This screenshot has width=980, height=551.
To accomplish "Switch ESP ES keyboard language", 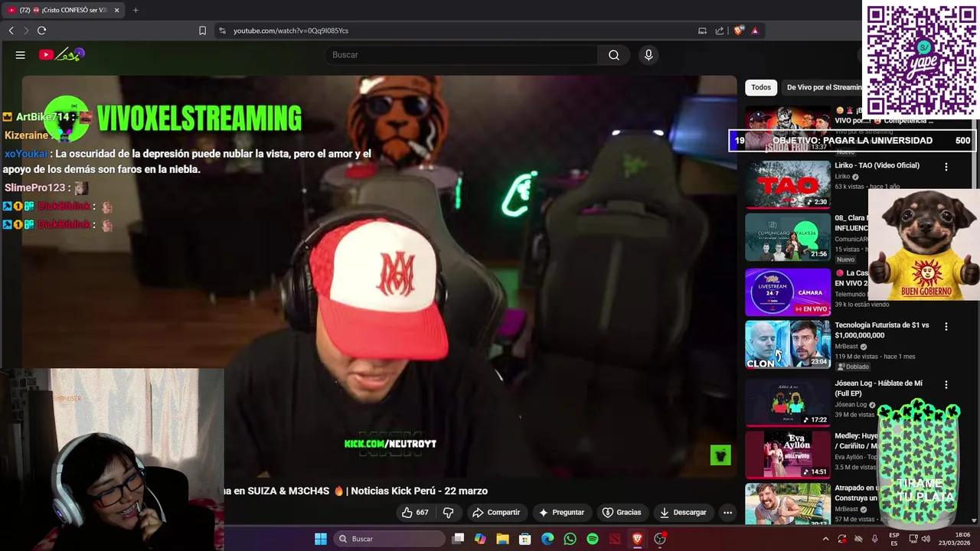I will (x=894, y=539).
